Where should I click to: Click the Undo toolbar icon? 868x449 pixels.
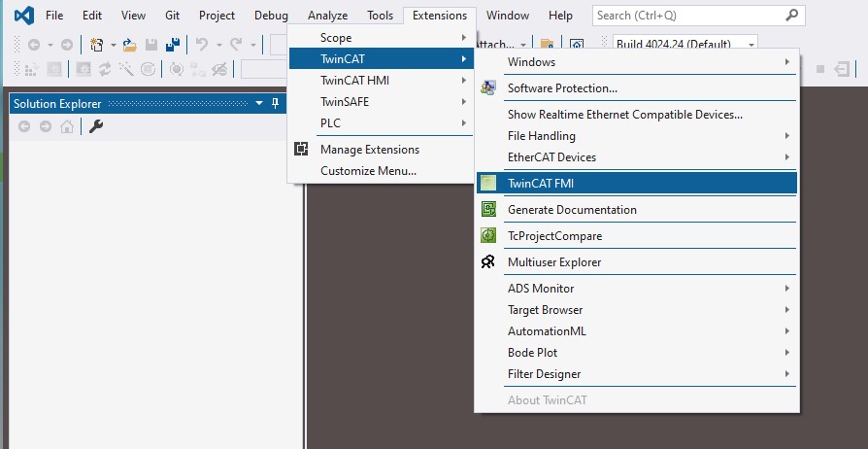pyautogui.click(x=202, y=45)
